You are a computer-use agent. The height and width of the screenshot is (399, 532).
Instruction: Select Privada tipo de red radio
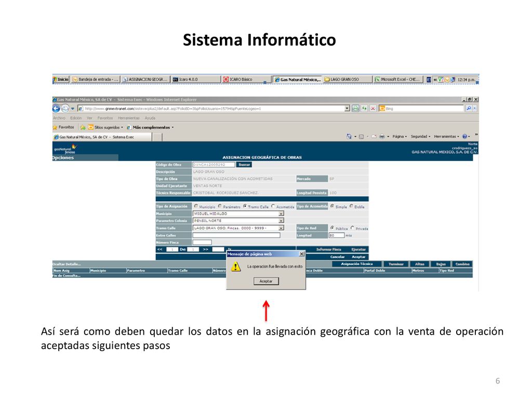(353, 228)
